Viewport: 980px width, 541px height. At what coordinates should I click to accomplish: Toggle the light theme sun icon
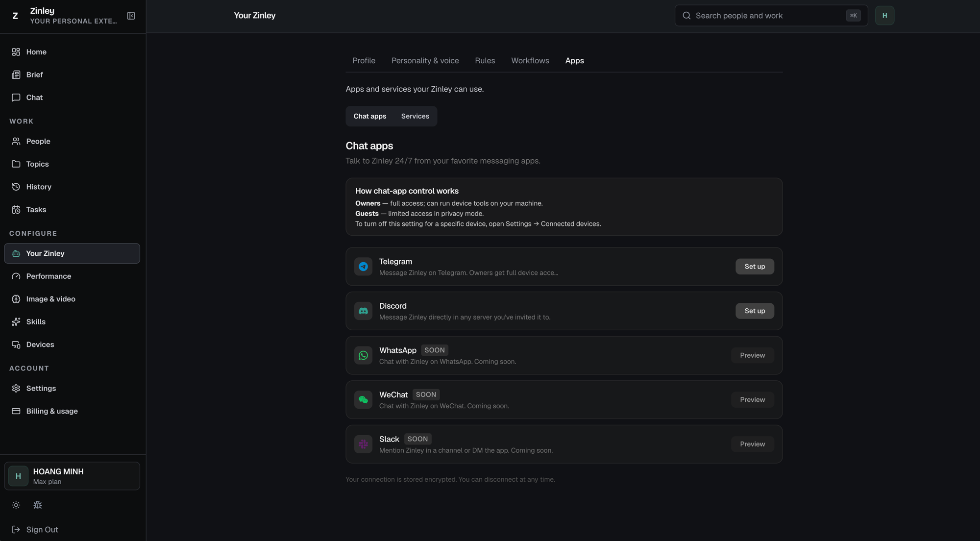[x=16, y=505]
